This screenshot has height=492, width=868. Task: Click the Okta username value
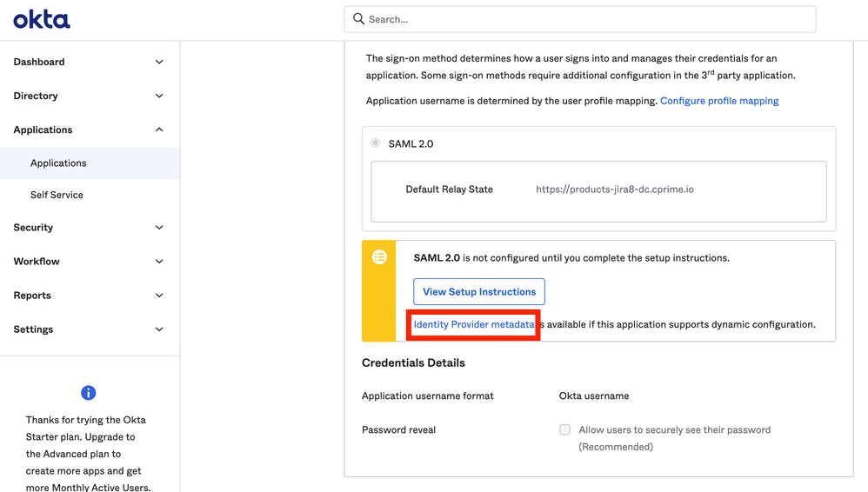594,396
